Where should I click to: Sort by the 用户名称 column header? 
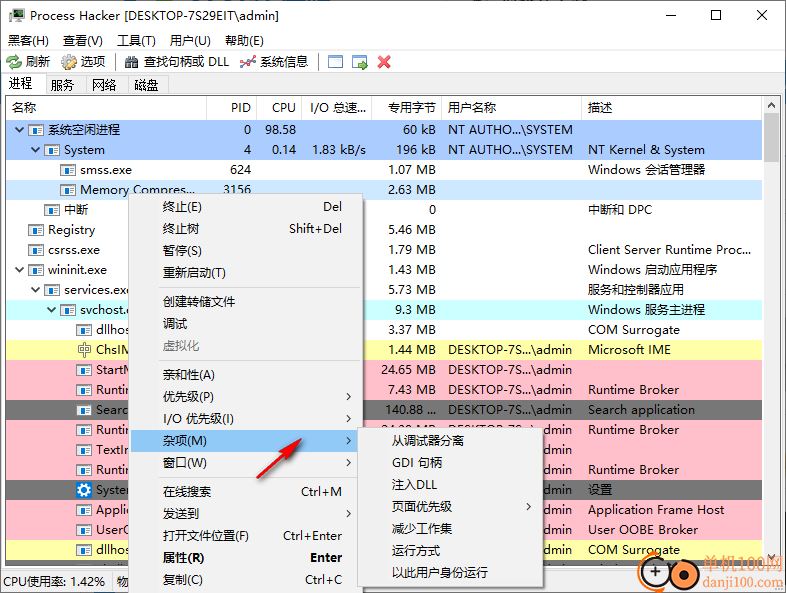512,108
